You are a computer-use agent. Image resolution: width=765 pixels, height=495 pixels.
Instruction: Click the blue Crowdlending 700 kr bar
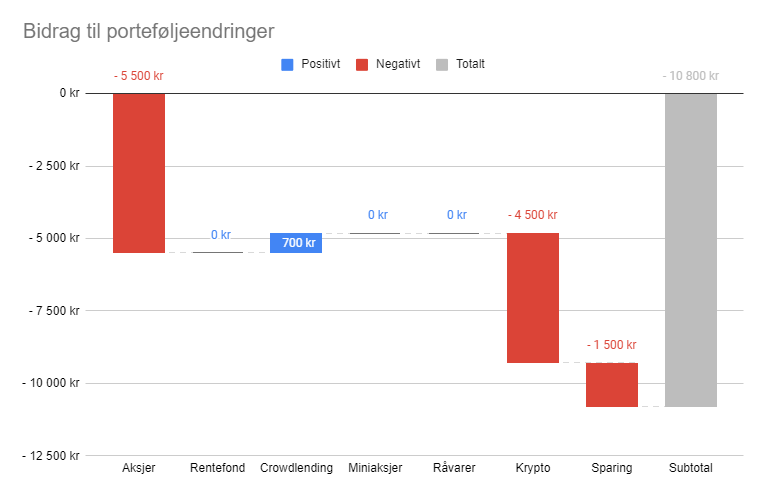tap(296, 243)
